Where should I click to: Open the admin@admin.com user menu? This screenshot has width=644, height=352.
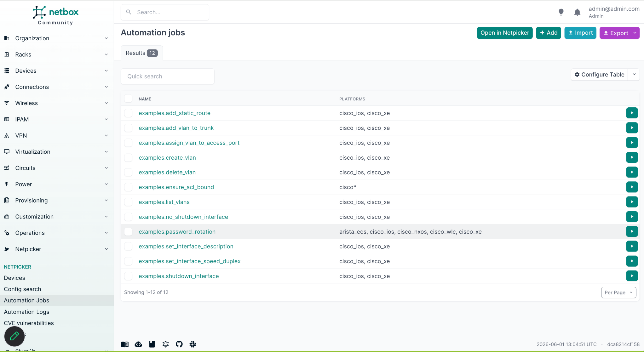tap(614, 12)
